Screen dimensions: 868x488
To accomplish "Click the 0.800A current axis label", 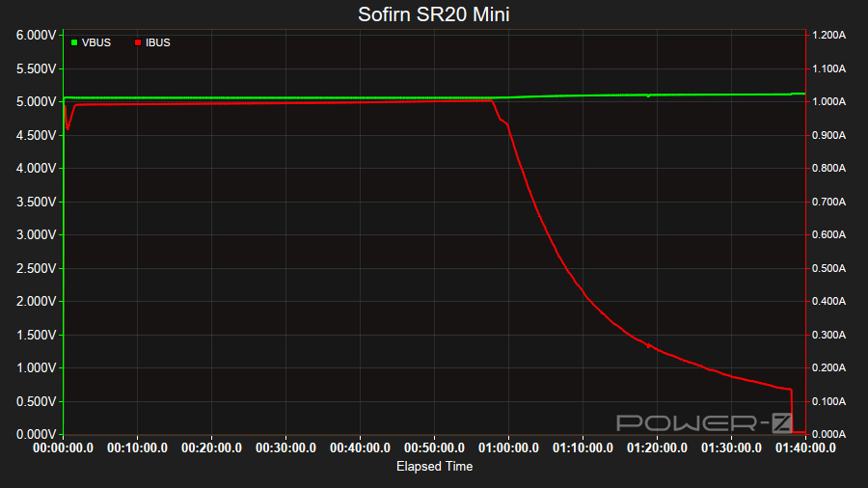I will [828, 168].
